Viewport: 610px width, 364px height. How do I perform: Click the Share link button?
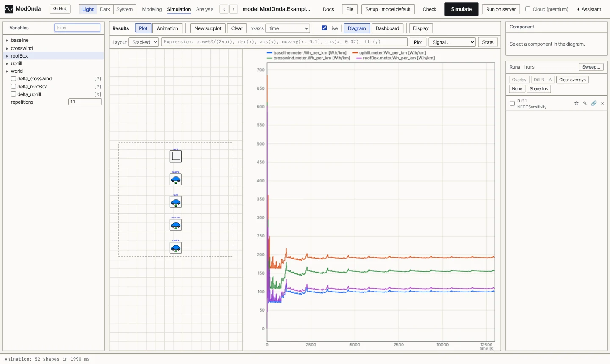point(539,89)
